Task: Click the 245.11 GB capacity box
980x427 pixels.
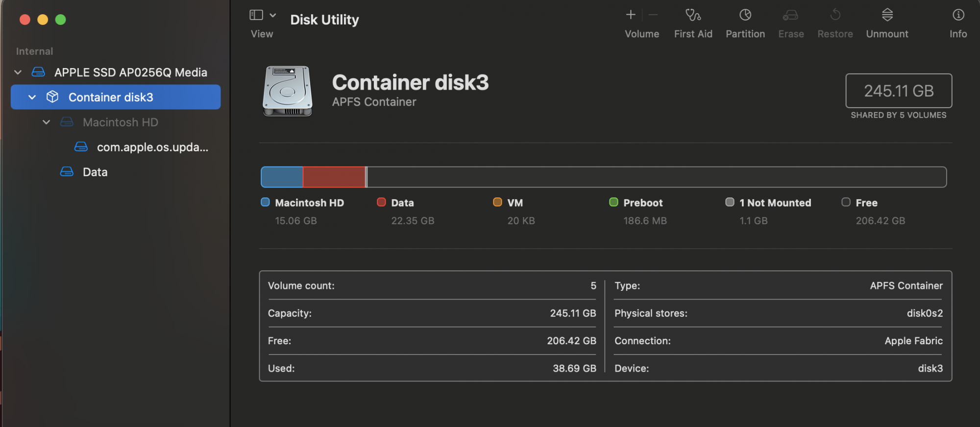Action: pyautogui.click(x=898, y=91)
